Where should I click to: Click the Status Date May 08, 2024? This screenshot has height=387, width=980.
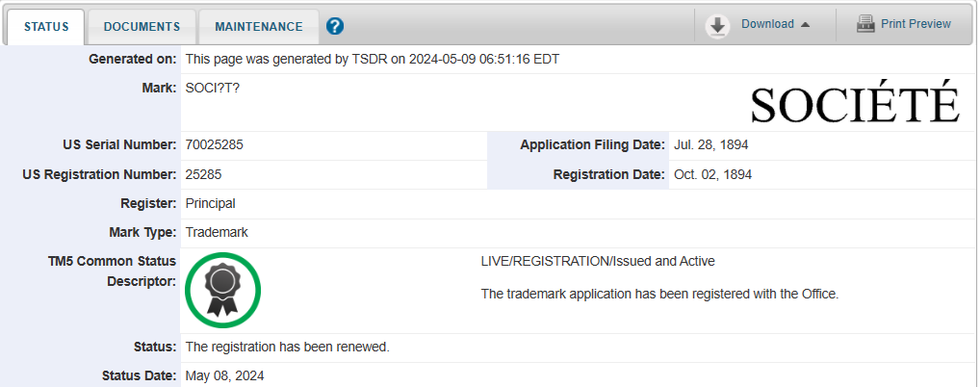(x=224, y=376)
